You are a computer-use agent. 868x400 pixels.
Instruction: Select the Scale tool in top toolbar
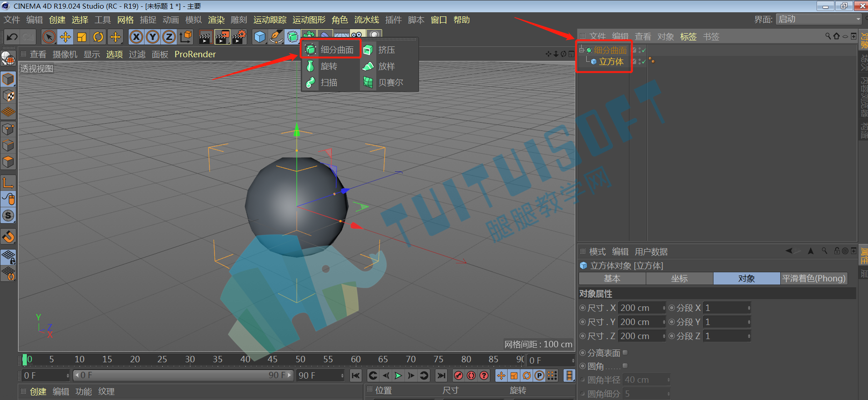(82, 37)
